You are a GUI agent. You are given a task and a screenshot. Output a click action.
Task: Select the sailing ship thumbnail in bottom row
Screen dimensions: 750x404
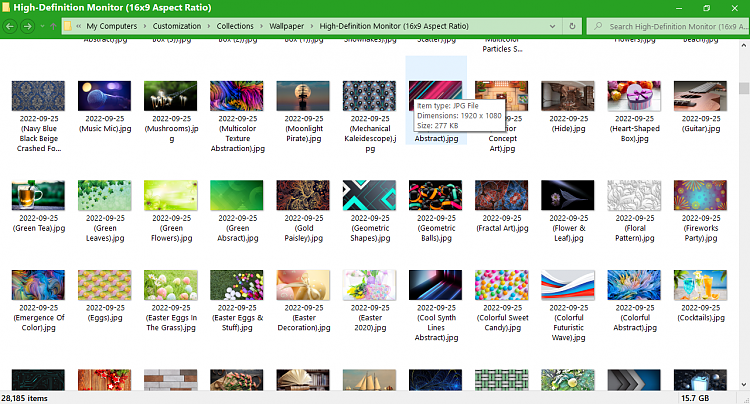(x=369, y=380)
